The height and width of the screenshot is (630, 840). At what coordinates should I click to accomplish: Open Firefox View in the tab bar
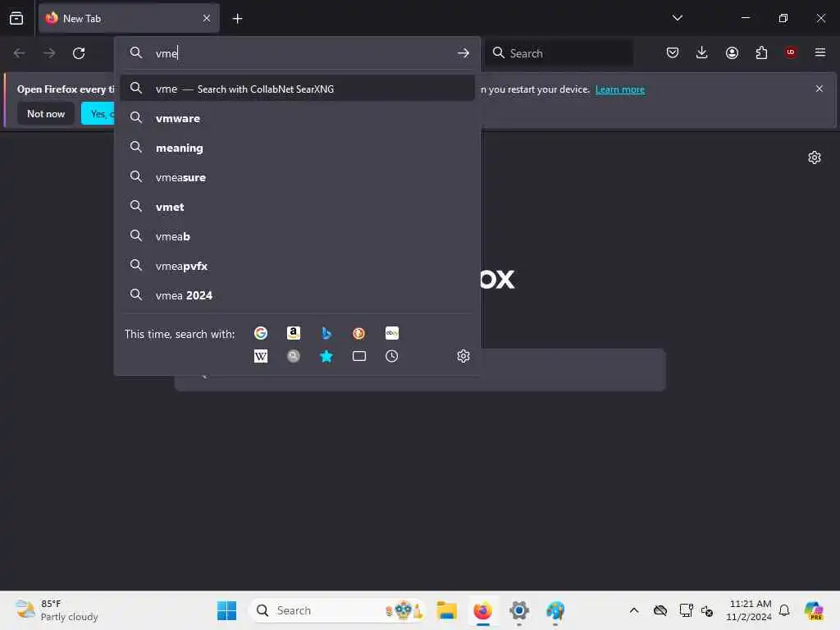point(16,19)
